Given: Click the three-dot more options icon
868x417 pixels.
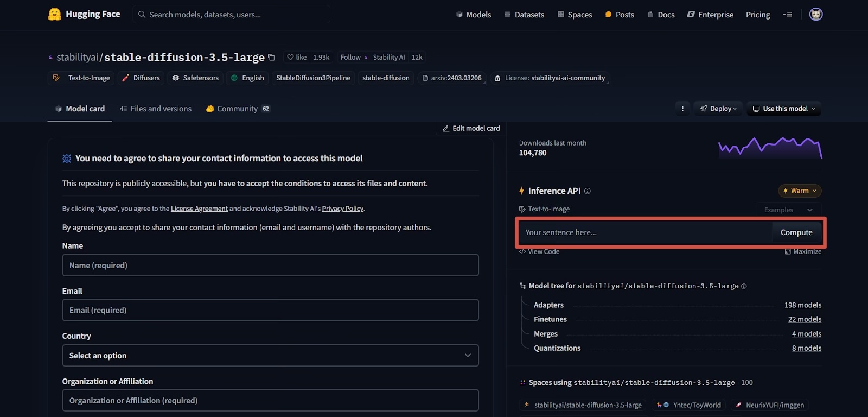Looking at the screenshot, I should click(x=682, y=109).
